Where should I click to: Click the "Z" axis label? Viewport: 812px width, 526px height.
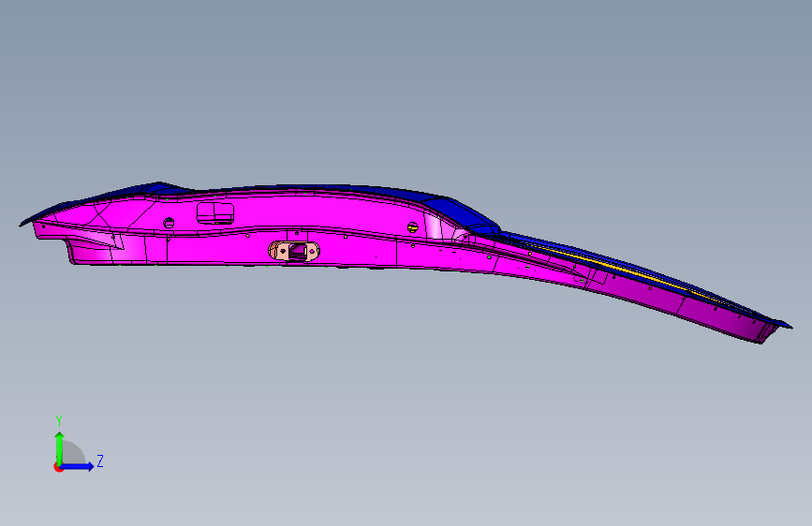tap(100, 460)
